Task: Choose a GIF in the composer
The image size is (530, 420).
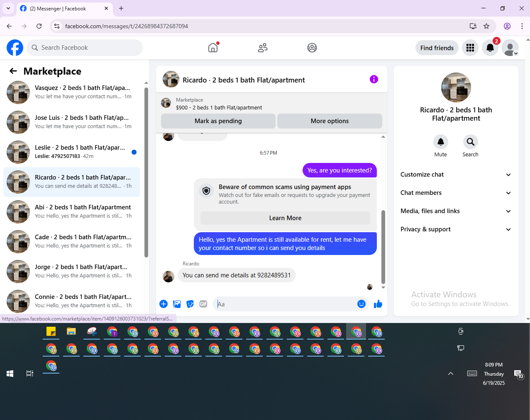Action: click(x=203, y=304)
